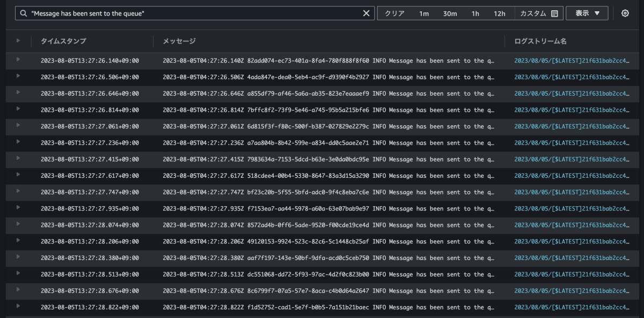Open the custom range calendar icon
The width and height of the screenshot is (644, 318).
click(554, 13)
